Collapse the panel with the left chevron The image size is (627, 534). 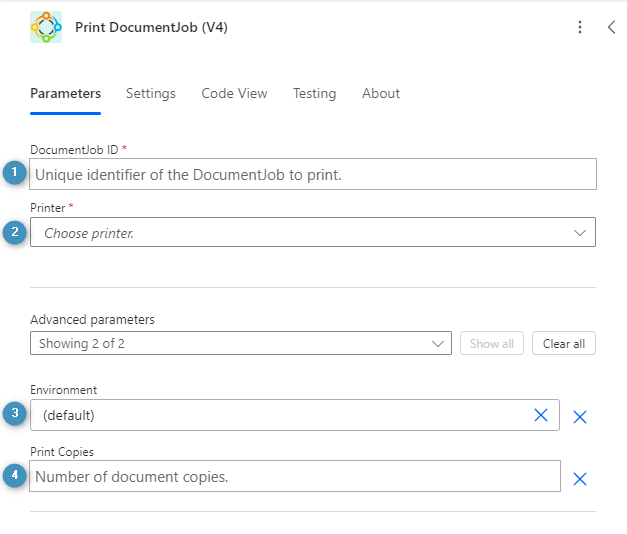pos(611,27)
